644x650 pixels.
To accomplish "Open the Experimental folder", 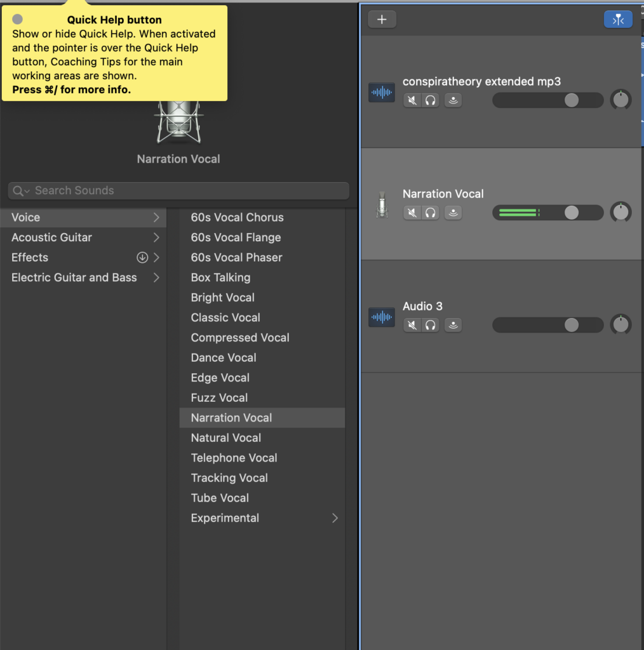I will point(262,518).
